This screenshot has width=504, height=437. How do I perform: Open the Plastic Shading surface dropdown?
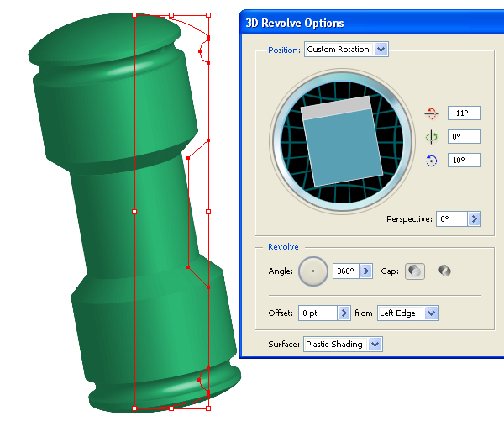pos(343,344)
